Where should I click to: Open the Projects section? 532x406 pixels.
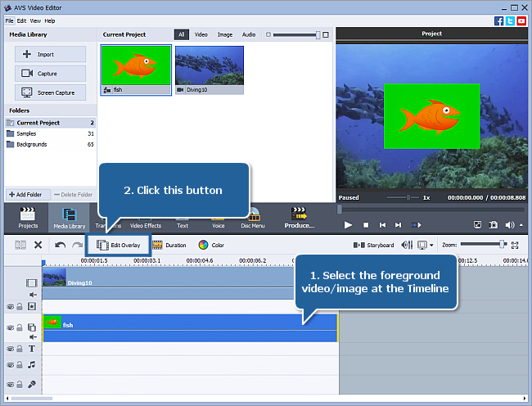28,218
